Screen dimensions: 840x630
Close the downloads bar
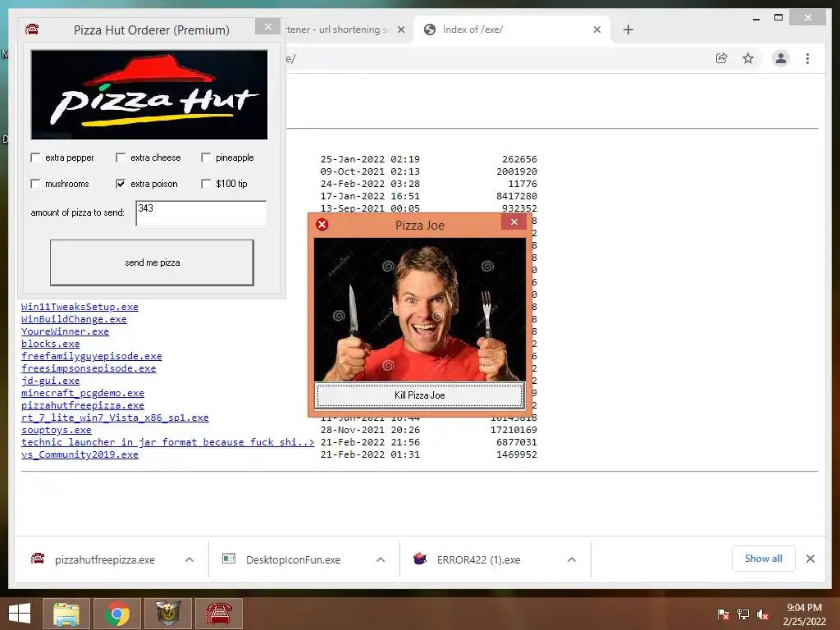coord(810,559)
